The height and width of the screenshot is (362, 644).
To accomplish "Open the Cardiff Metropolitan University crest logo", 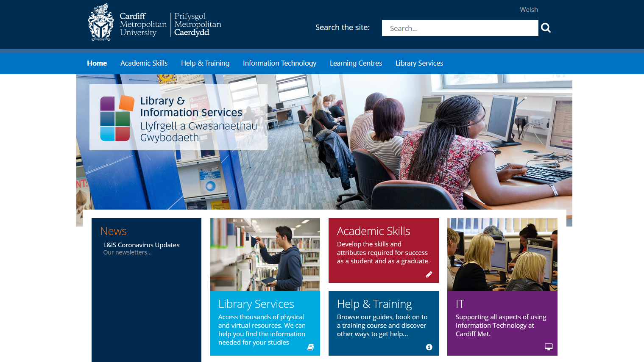I will (x=101, y=22).
